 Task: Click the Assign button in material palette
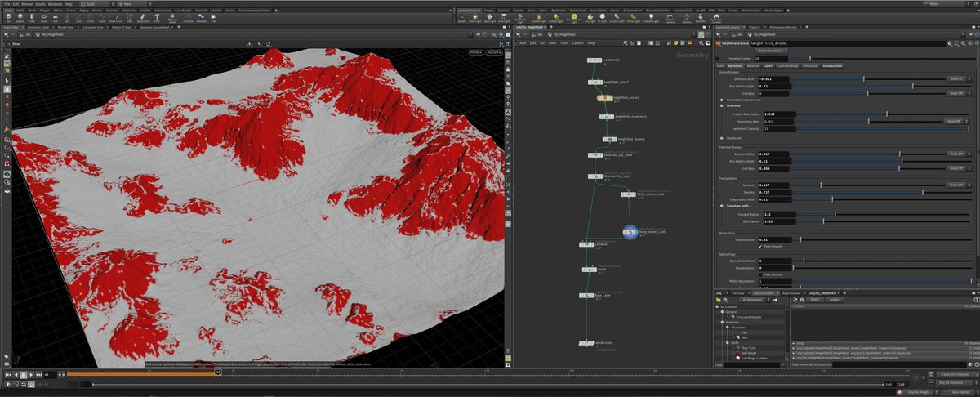coord(833,300)
